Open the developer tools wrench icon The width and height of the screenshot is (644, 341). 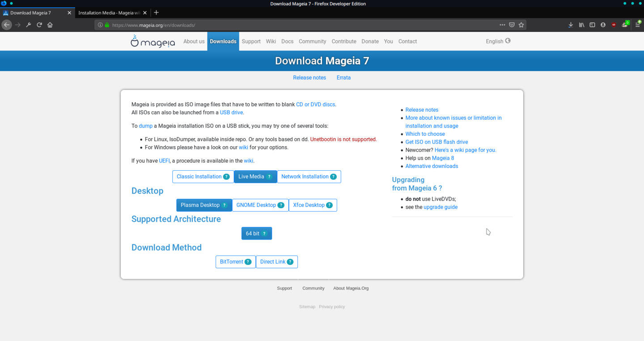[29, 25]
